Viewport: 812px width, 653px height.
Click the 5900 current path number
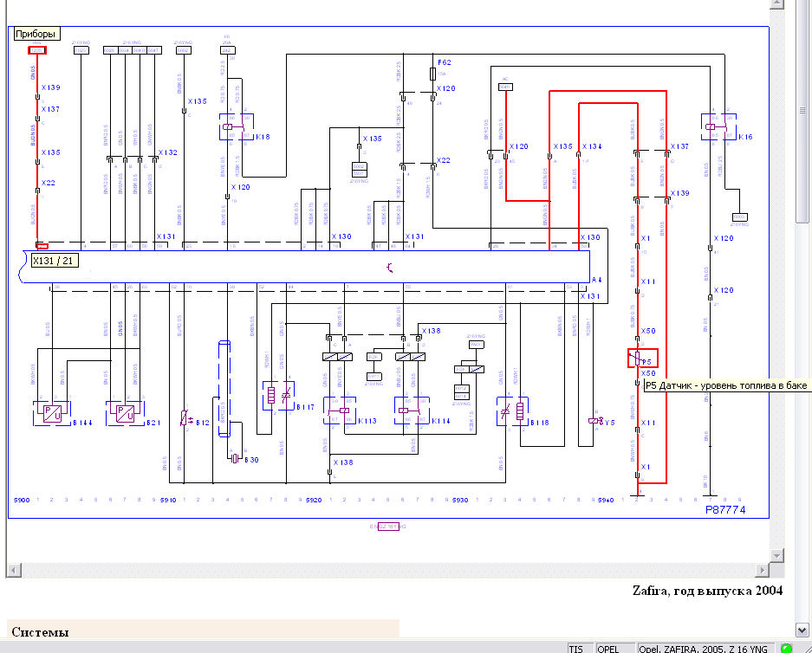point(22,500)
